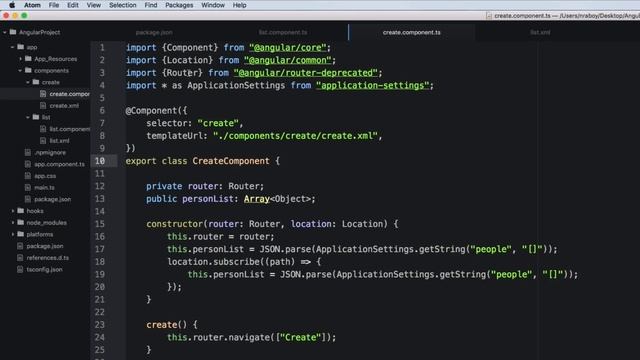Expand the node_modules folder chevron
Viewport: 640px width, 360px height.
pos(12,222)
